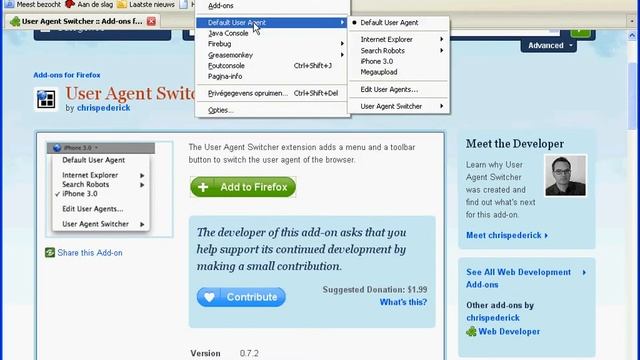
Task: Expand the Internet Explorer submenu
Action: [x=399, y=39]
